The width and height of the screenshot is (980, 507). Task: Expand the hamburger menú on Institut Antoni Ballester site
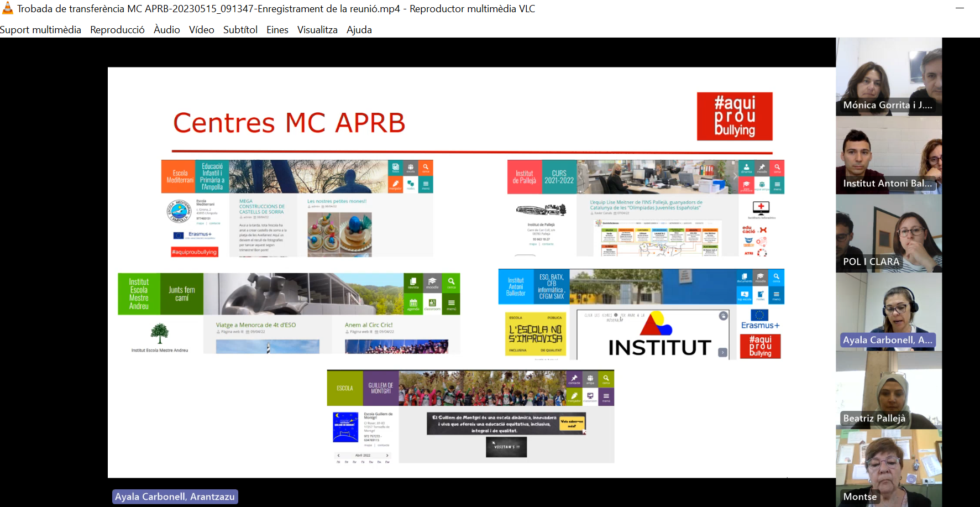[x=776, y=295]
